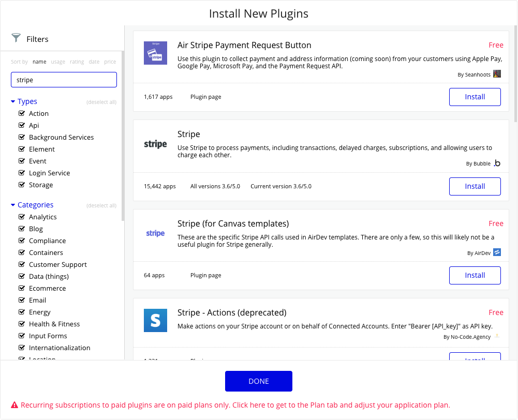Click the 'Stripe - Actions (deprecated)' title
Screen dimensions: 518x420
232,312
